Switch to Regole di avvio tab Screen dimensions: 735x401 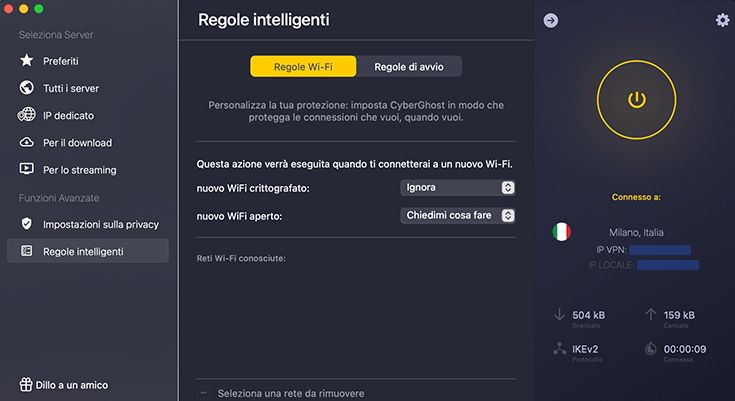(409, 67)
